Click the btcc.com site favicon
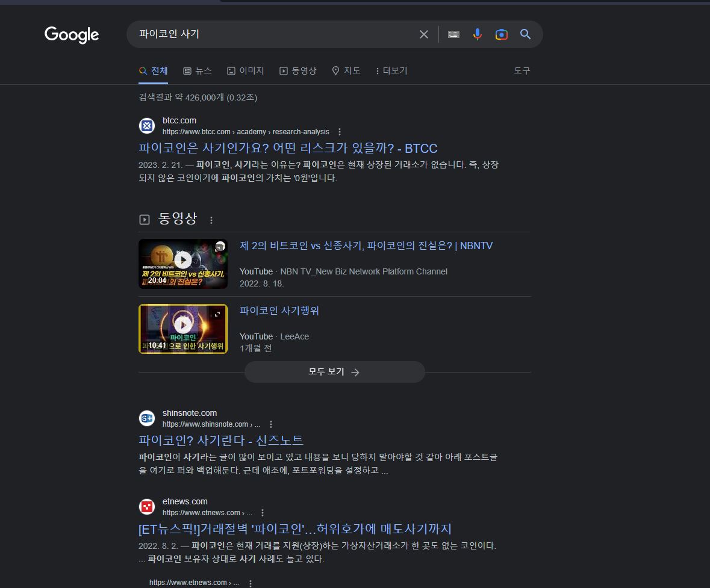 point(147,126)
